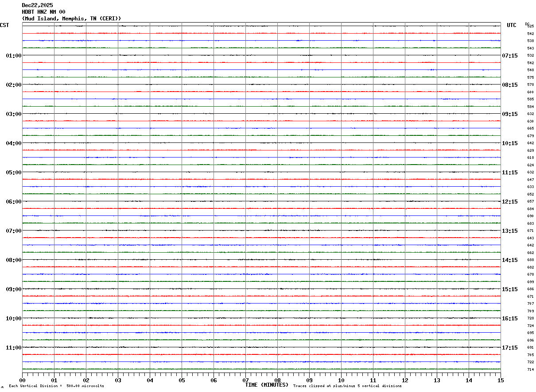Click the 11:15 UTC time label
Screen dimensions: 536x392
[510, 173]
